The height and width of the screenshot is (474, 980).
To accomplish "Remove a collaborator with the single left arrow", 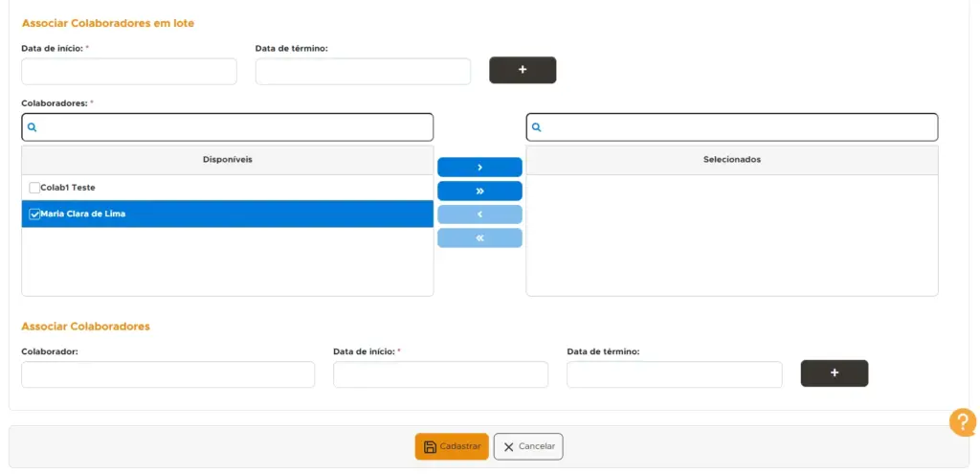I will 479,214.
